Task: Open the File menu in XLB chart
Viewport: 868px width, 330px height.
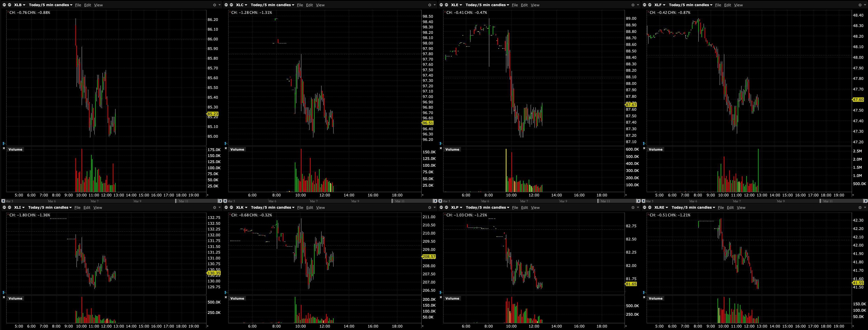Action: (78, 5)
